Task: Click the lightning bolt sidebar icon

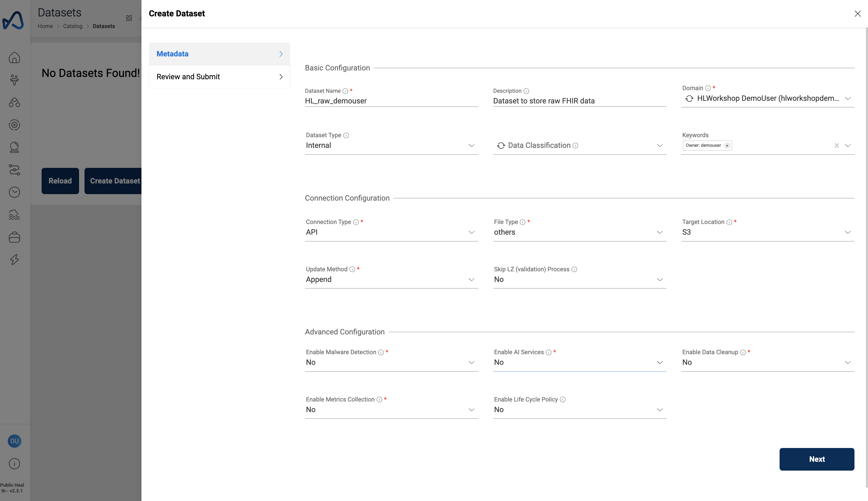Action: pyautogui.click(x=15, y=259)
